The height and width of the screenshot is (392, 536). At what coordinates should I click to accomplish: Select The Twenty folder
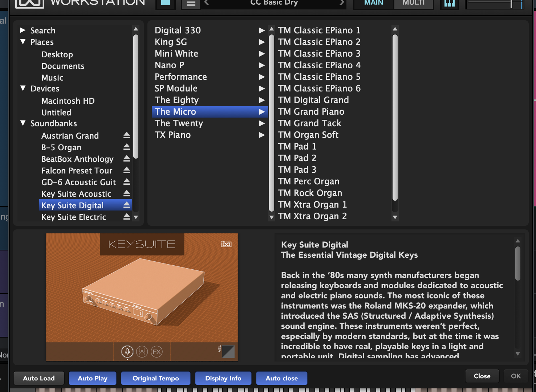(x=210, y=123)
